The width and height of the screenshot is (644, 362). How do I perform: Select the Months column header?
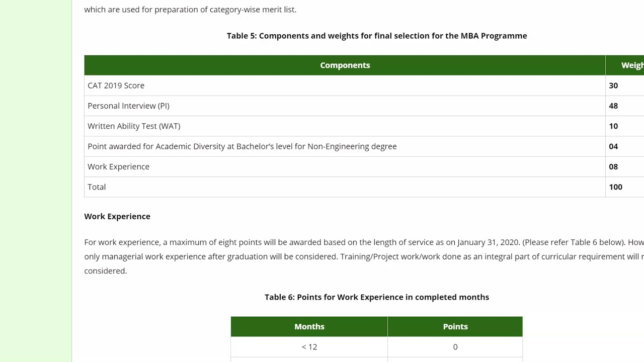point(309,327)
